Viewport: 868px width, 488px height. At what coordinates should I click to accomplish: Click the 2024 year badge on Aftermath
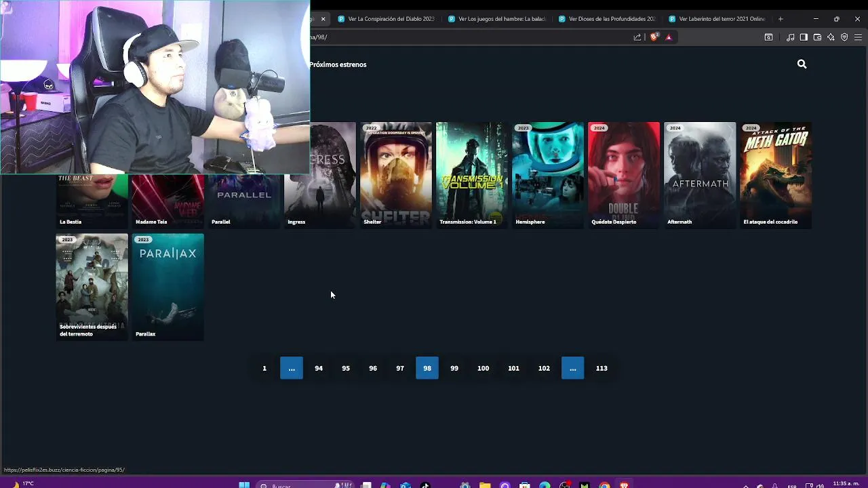point(675,128)
